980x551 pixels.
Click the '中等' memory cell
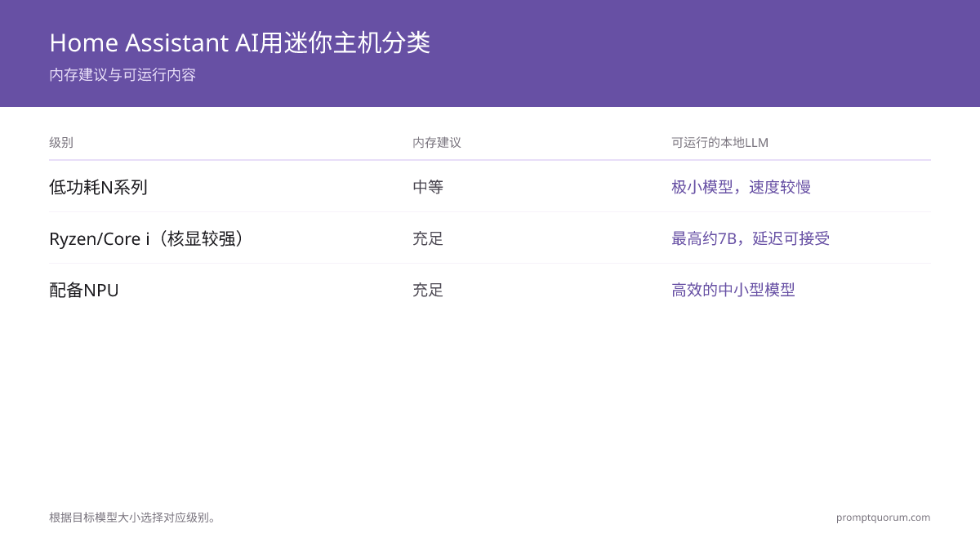[428, 187]
